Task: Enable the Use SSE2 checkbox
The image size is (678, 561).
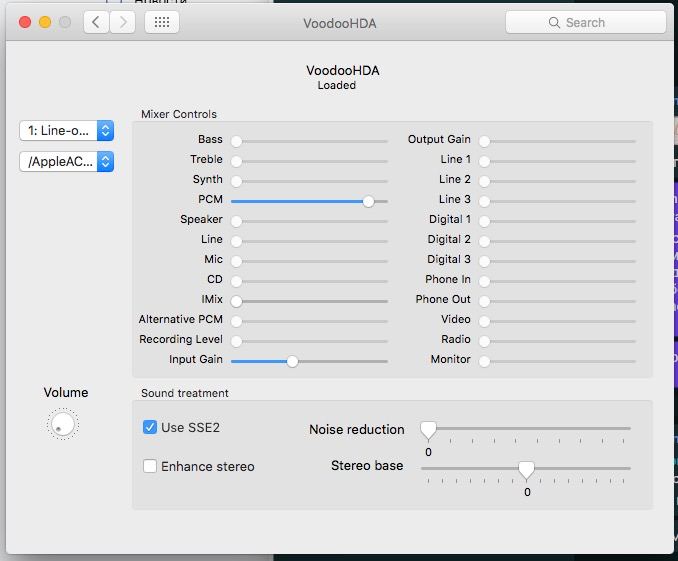Action: point(150,427)
